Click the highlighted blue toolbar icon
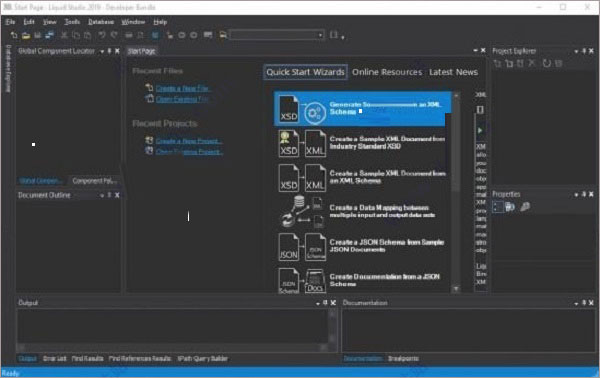 click(155, 35)
